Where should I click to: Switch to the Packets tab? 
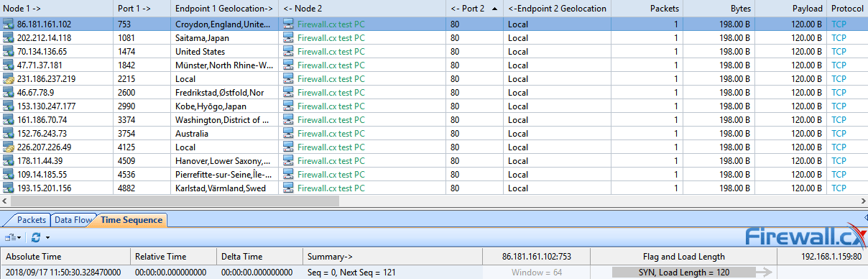pos(31,220)
